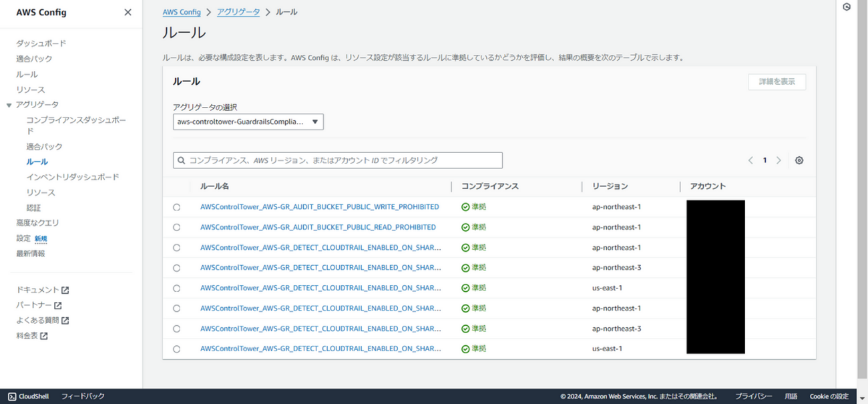Open ダッシュボード in the sidebar
868x404 pixels.
(x=41, y=43)
